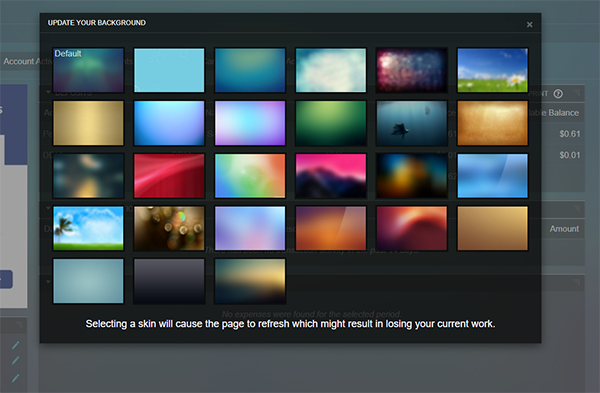Select the white clouds on teal background
The height and width of the screenshot is (393, 600).
331,70
